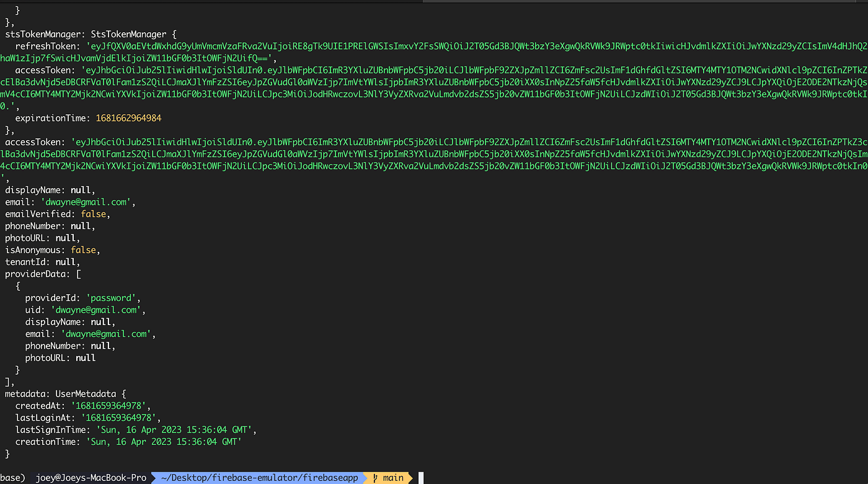Click 'phoneNumber: null,' inside providerData
868x484 pixels.
click(x=71, y=346)
